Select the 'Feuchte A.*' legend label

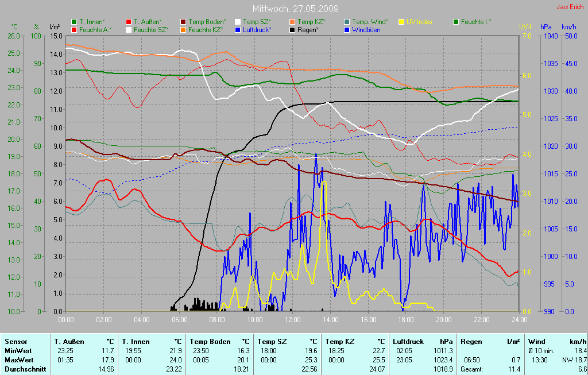click(95, 30)
